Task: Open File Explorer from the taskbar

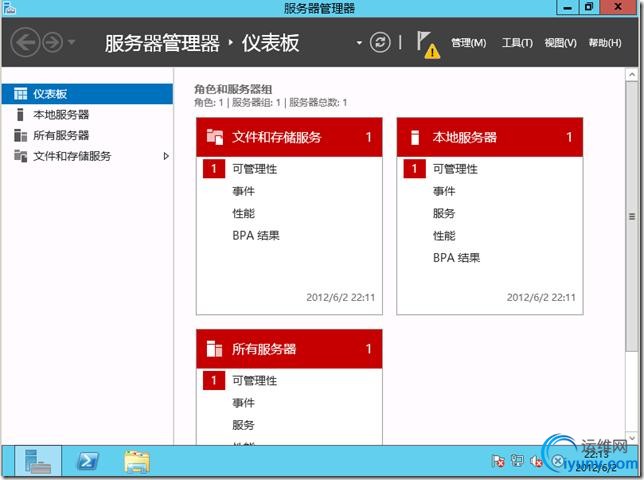Action: [x=137, y=462]
